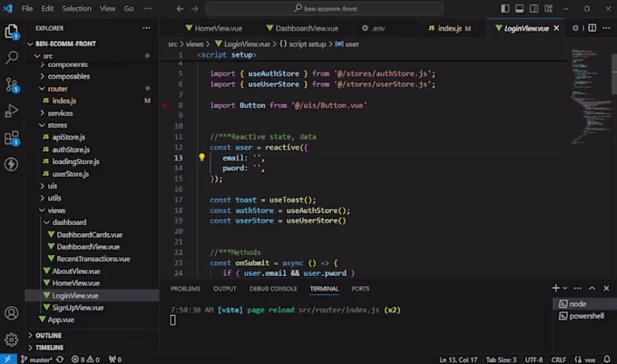Toggle the breakpoint on line 8

165,104
